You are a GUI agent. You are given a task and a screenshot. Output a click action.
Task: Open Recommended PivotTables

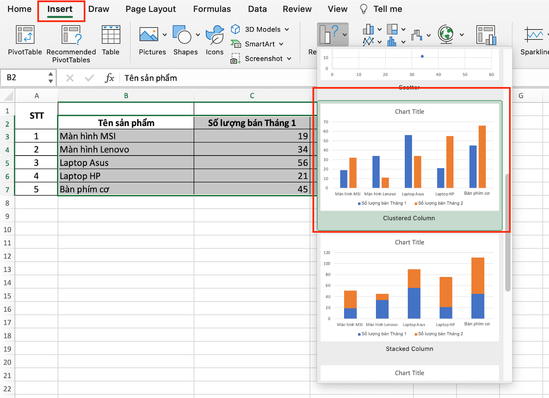[x=71, y=35]
